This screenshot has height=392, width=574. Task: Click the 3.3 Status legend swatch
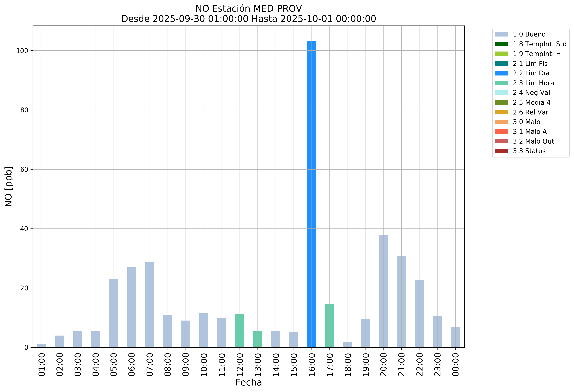(501, 151)
